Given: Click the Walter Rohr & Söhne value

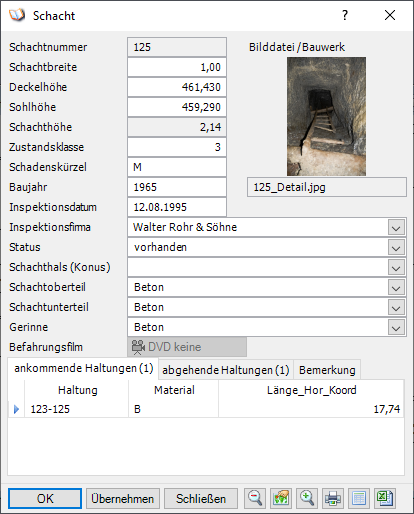Looking at the screenshot, I should tap(185, 227).
